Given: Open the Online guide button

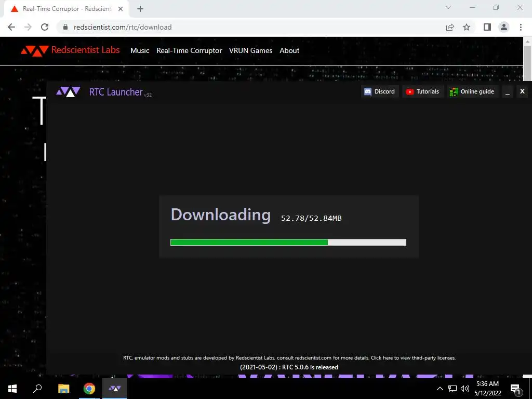Looking at the screenshot, I should (x=472, y=91).
